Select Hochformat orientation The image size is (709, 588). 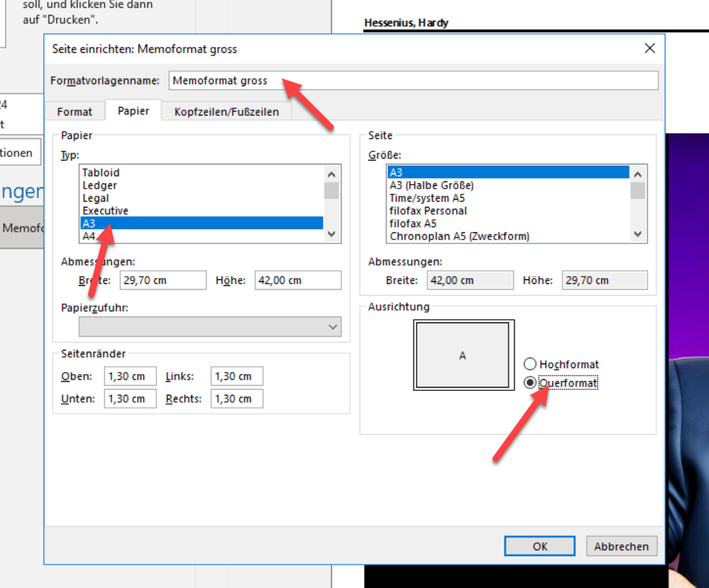pos(561,364)
